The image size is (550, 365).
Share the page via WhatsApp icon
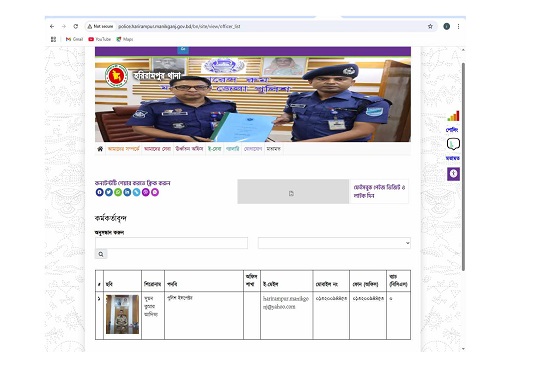click(118, 192)
